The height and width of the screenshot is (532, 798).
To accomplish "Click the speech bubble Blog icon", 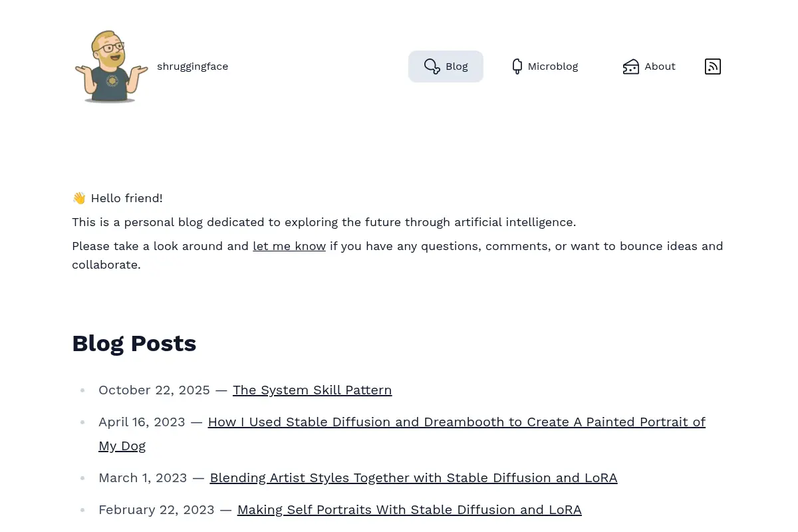I will pos(432,66).
